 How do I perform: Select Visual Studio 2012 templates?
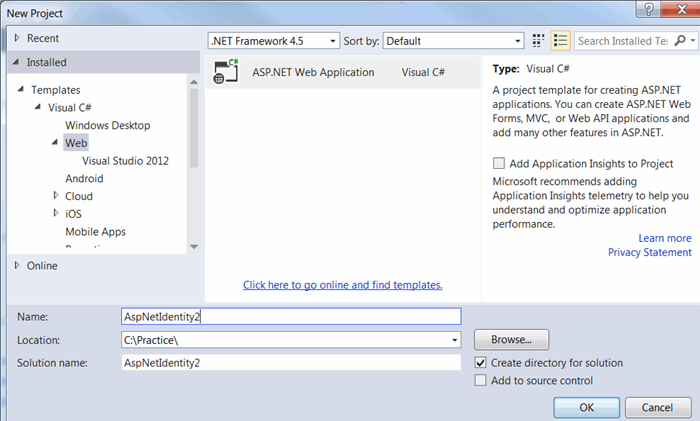click(125, 161)
